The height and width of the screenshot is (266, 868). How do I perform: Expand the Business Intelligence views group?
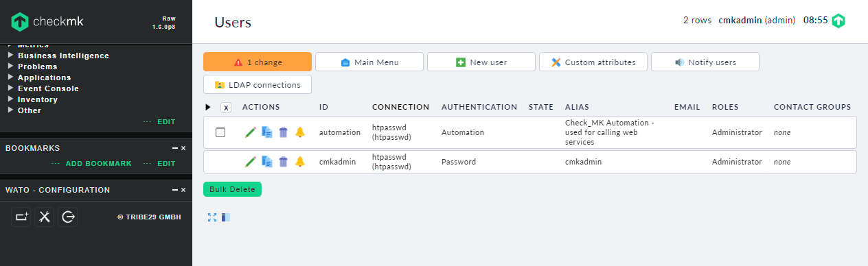58,56
